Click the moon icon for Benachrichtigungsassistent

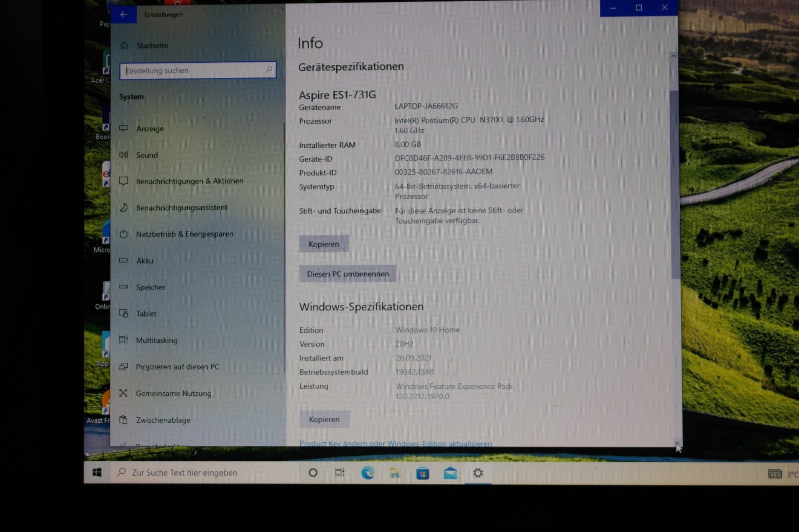[x=123, y=208]
